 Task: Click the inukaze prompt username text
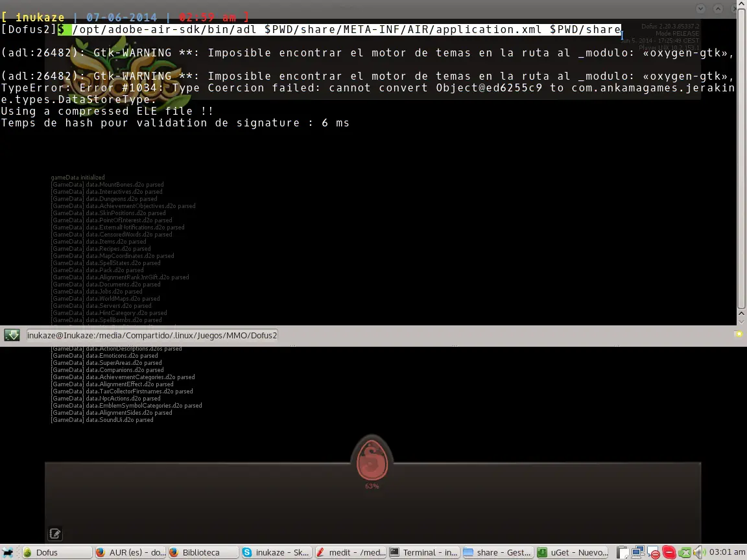point(40,17)
